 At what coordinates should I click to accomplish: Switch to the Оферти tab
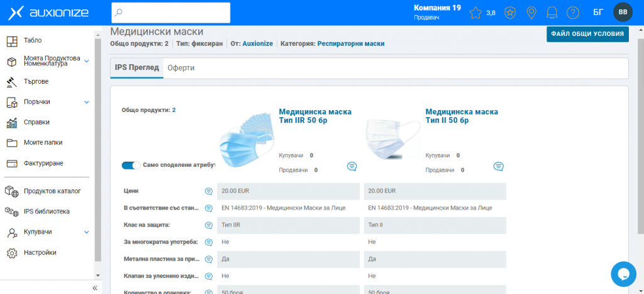pos(180,68)
